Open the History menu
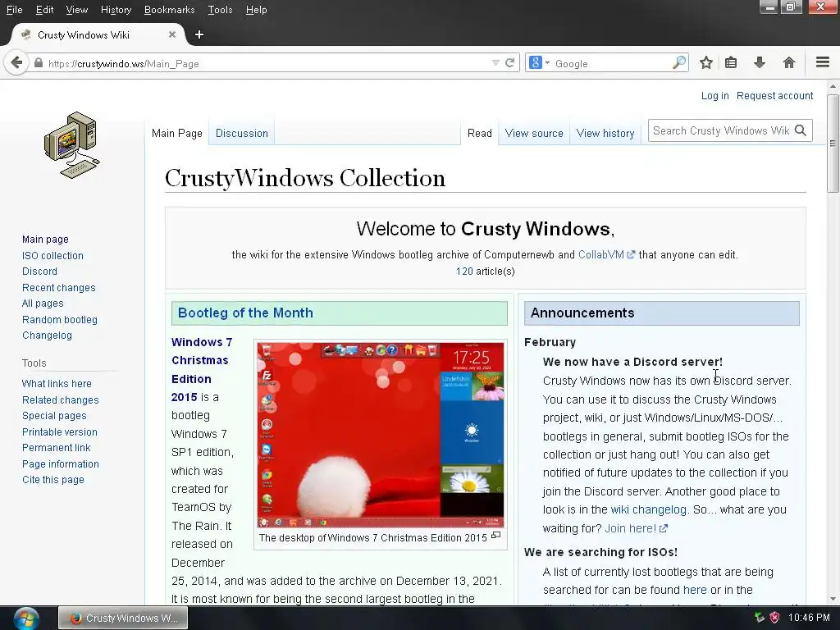The image size is (840, 630). pyautogui.click(x=116, y=10)
